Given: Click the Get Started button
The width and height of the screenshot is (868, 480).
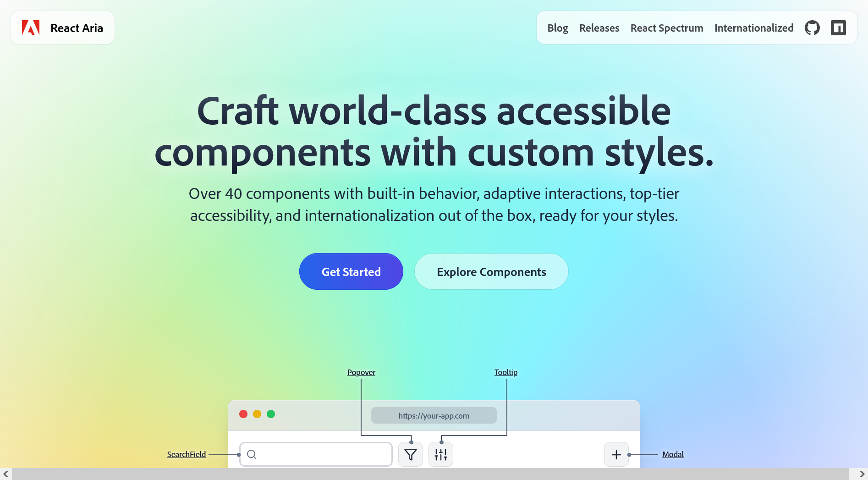Looking at the screenshot, I should tap(351, 271).
